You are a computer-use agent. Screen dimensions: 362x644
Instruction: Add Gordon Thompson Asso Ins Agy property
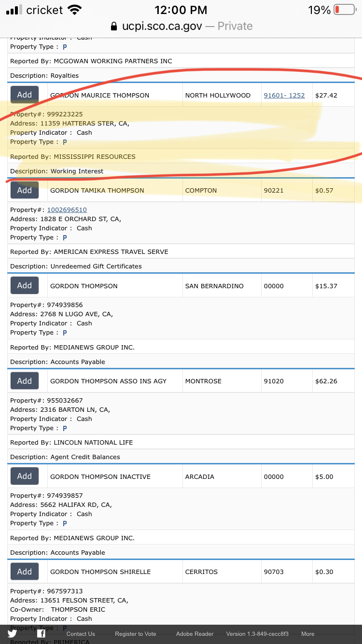tap(25, 381)
